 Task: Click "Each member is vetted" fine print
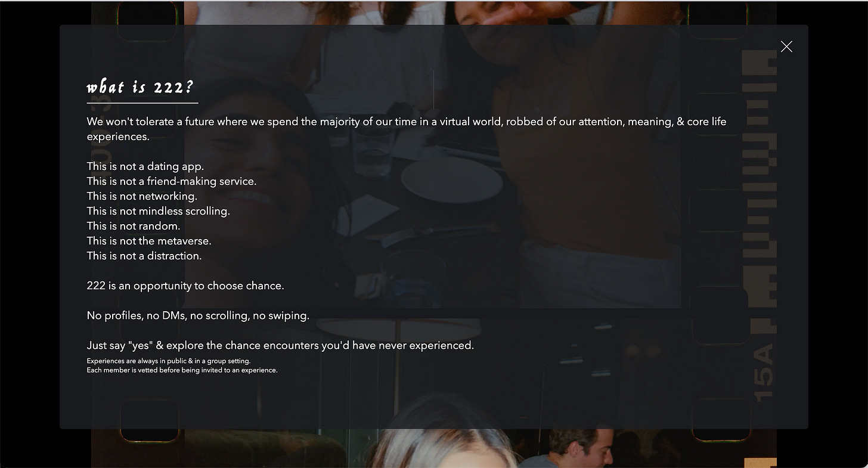pyautogui.click(x=182, y=370)
